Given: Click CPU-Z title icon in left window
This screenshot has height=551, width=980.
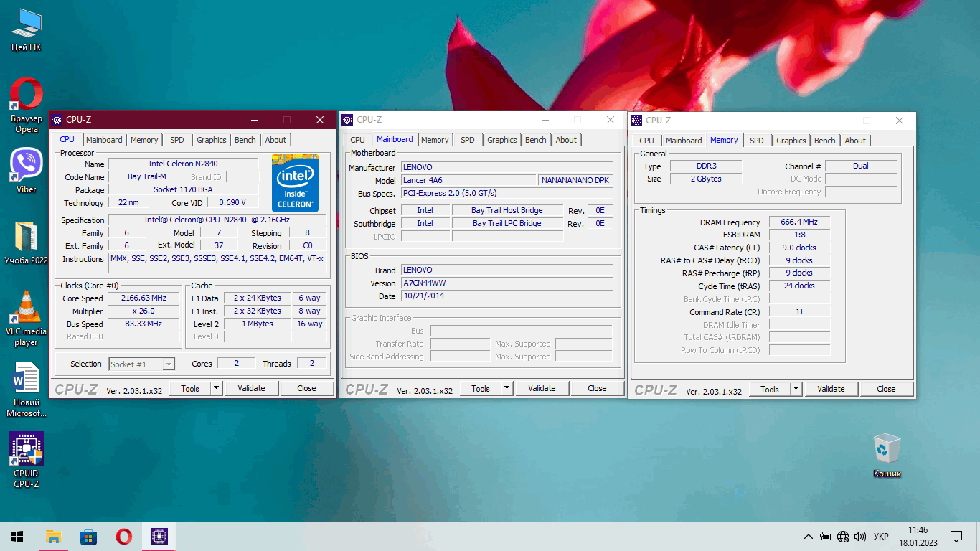Looking at the screenshot, I should point(57,120).
